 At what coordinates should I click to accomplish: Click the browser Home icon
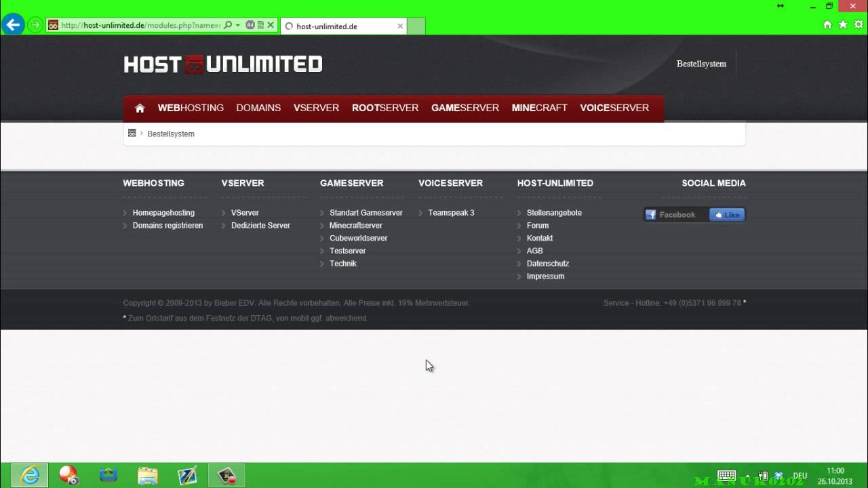click(827, 24)
